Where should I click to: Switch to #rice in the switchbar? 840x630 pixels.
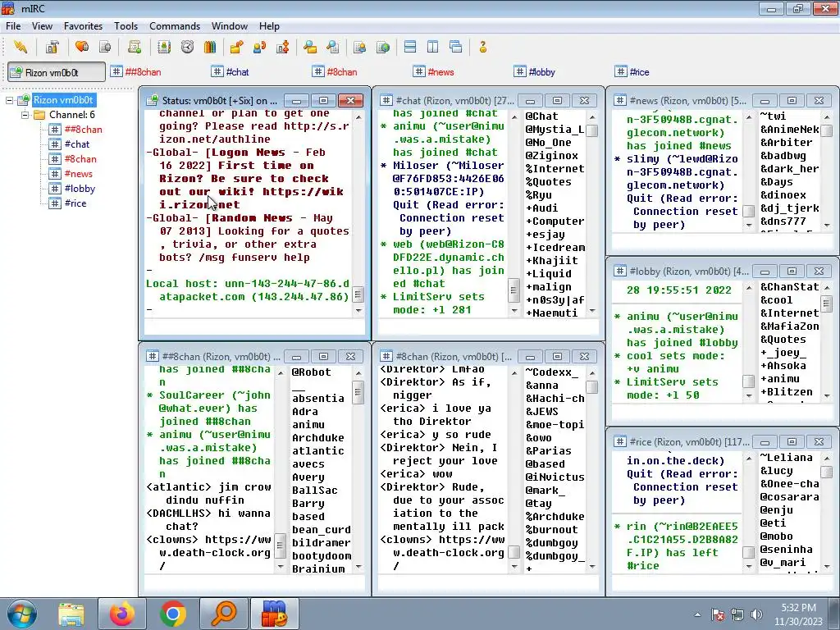pos(633,72)
